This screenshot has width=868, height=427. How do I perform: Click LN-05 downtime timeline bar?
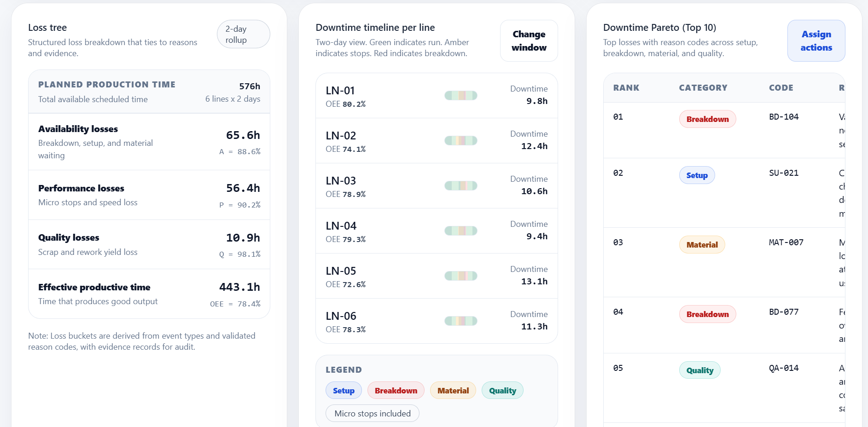(x=460, y=276)
